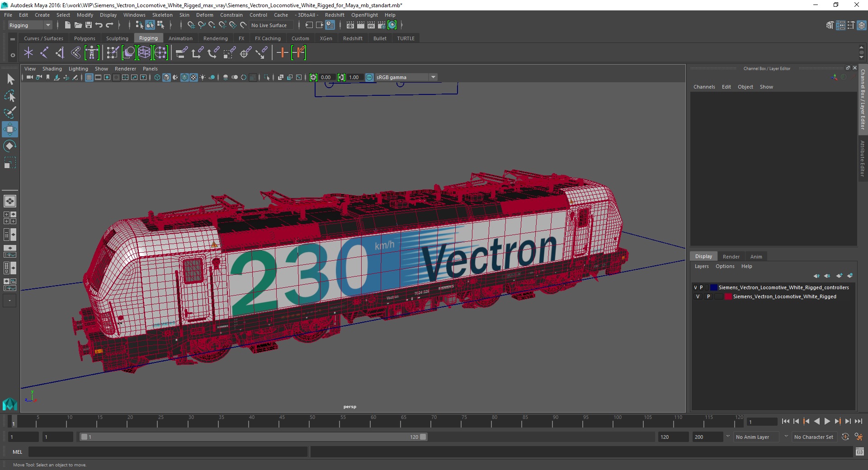Open the Create IK Handle tool
This screenshot has height=470, width=868.
click(60, 53)
